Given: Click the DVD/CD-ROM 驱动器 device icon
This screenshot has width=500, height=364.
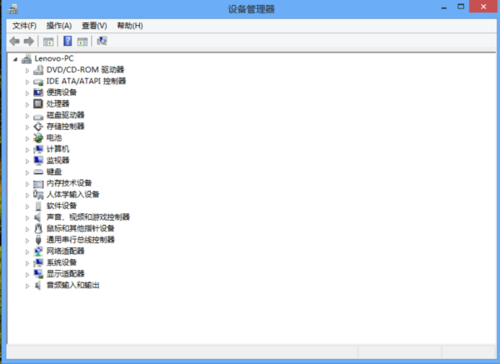Looking at the screenshot, I should point(38,70).
